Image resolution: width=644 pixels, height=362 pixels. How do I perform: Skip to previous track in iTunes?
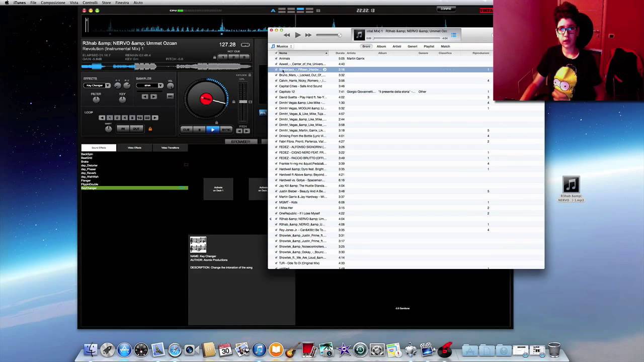point(286,35)
